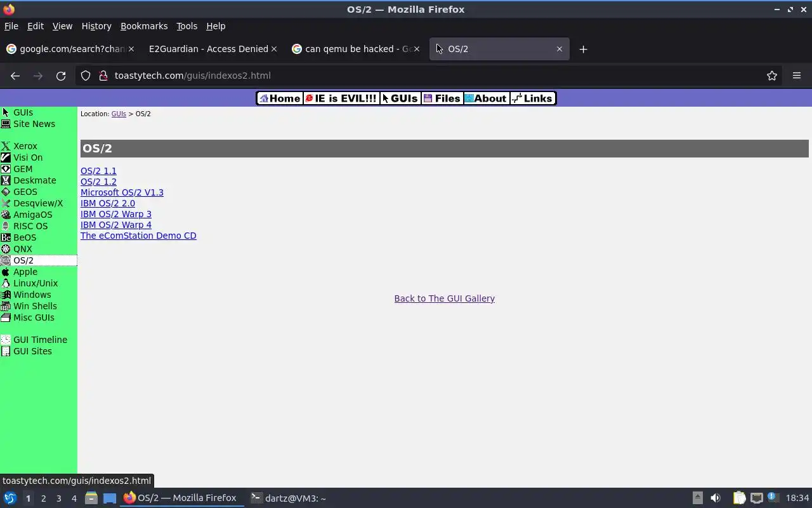Open the Edit menu
The width and height of the screenshot is (812, 508).
click(36, 26)
